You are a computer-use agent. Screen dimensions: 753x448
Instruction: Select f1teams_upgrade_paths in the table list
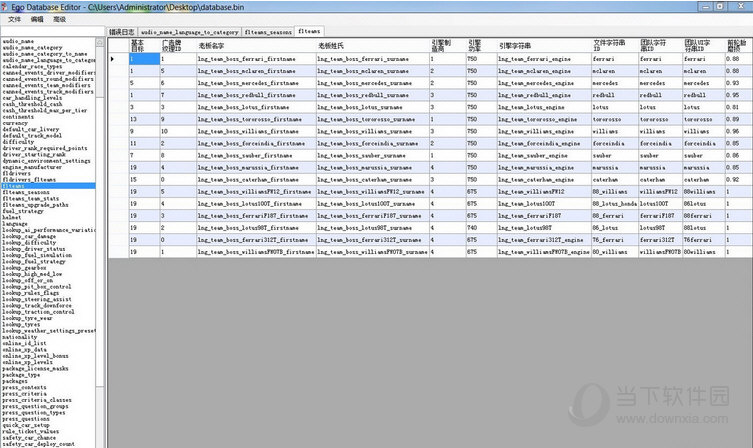click(35, 205)
